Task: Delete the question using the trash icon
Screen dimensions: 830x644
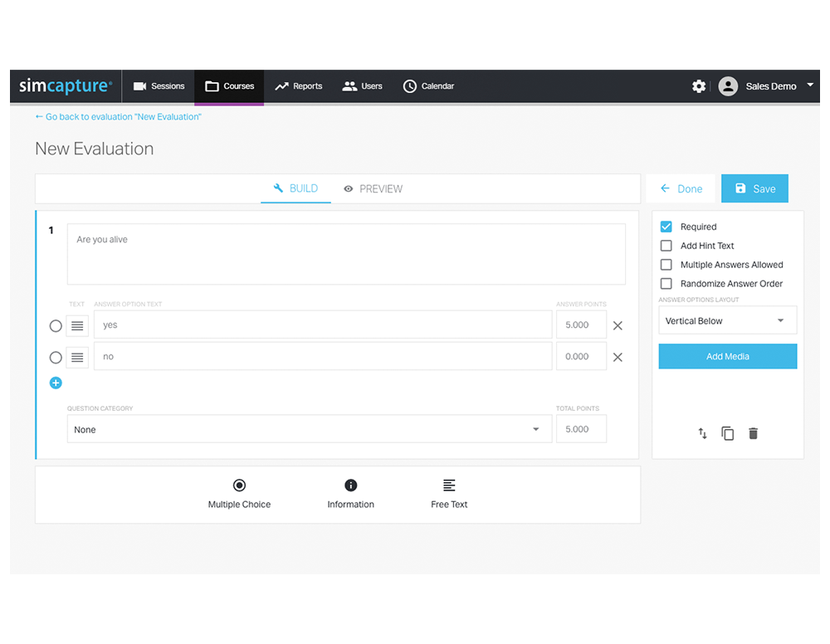Action: (x=754, y=433)
